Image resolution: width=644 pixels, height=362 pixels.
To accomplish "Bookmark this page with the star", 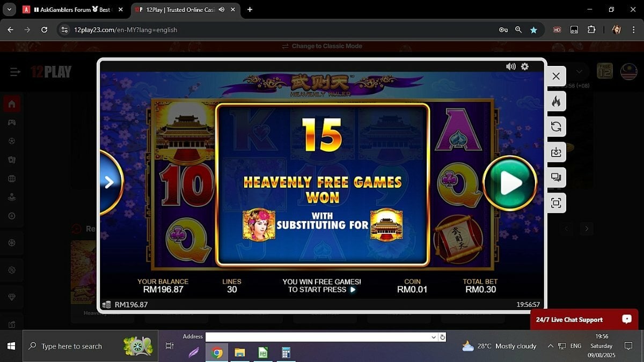I will pyautogui.click(x=533, y=30).
